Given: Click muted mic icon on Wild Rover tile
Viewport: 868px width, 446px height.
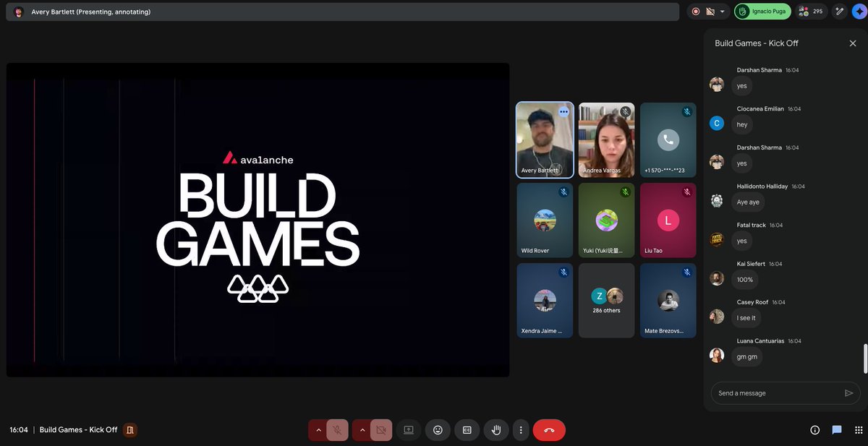Looking at the screenshot, I should [x=563, y=192].
